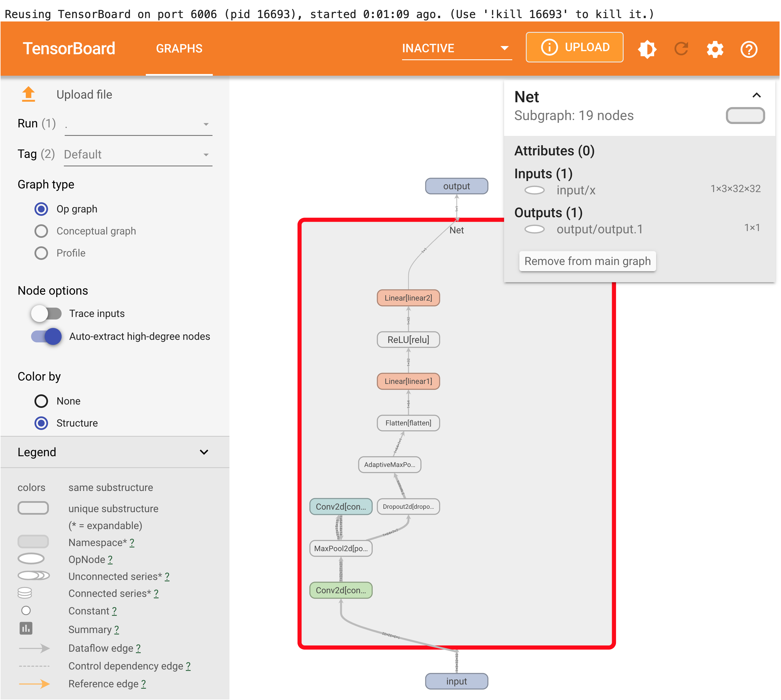Open the Reference edge help link

point(144,684)
